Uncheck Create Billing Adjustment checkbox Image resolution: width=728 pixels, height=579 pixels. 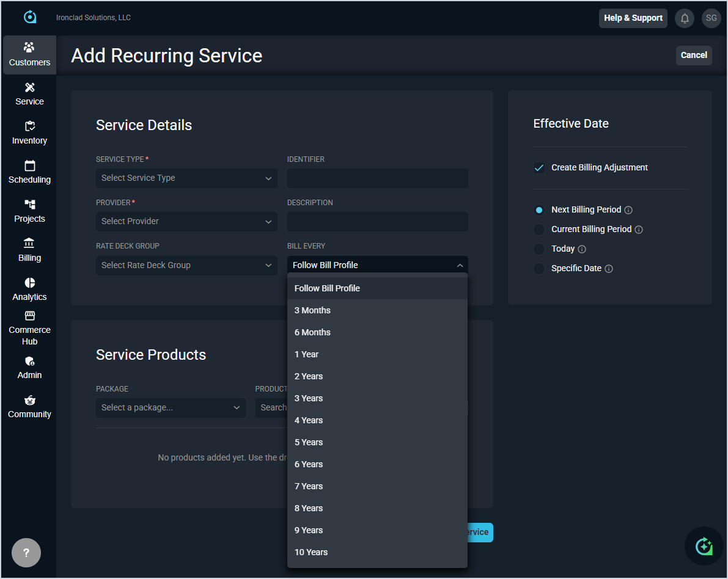coord(539,168)
